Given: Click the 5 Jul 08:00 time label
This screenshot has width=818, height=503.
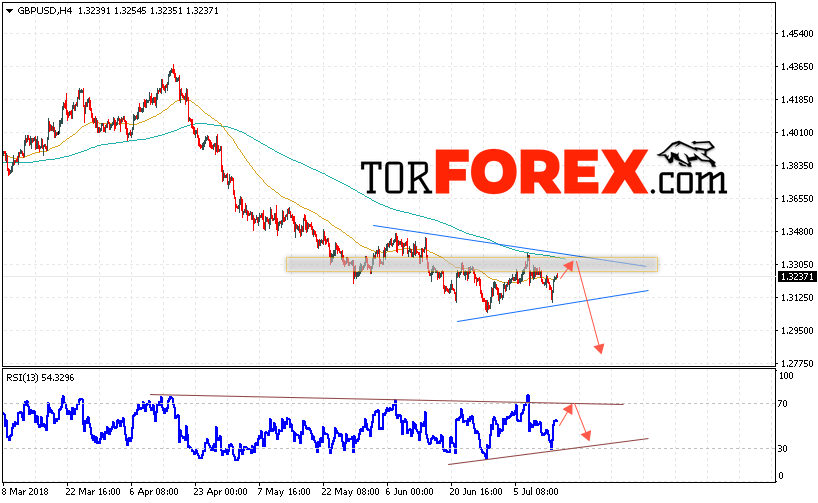Looking at the screenshot, I should (537, 492).
